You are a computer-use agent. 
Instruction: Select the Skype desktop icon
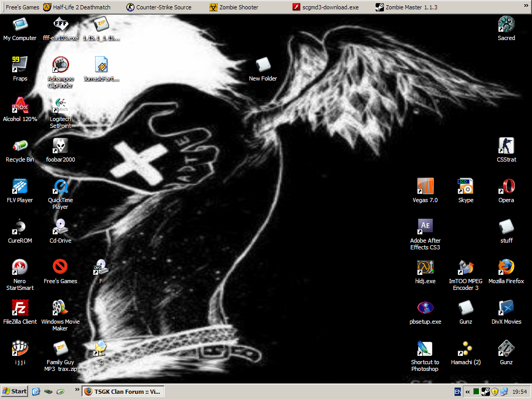465,187
